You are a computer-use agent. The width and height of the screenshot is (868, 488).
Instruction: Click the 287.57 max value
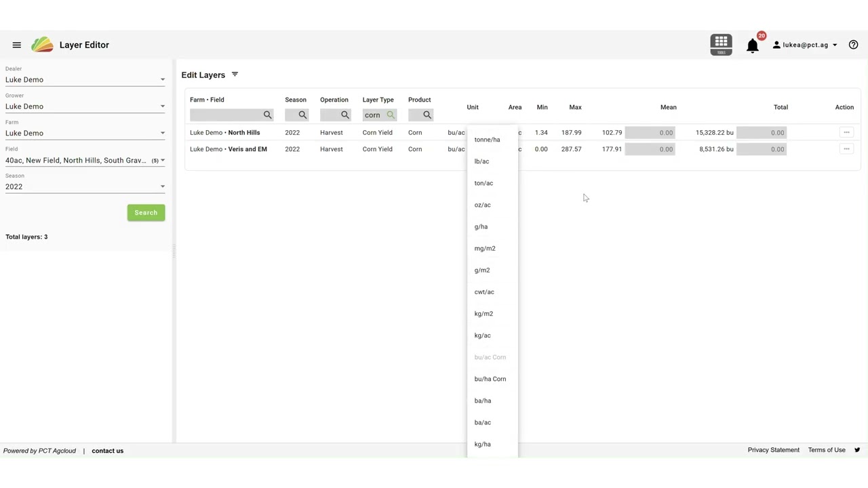coord(571,149)
